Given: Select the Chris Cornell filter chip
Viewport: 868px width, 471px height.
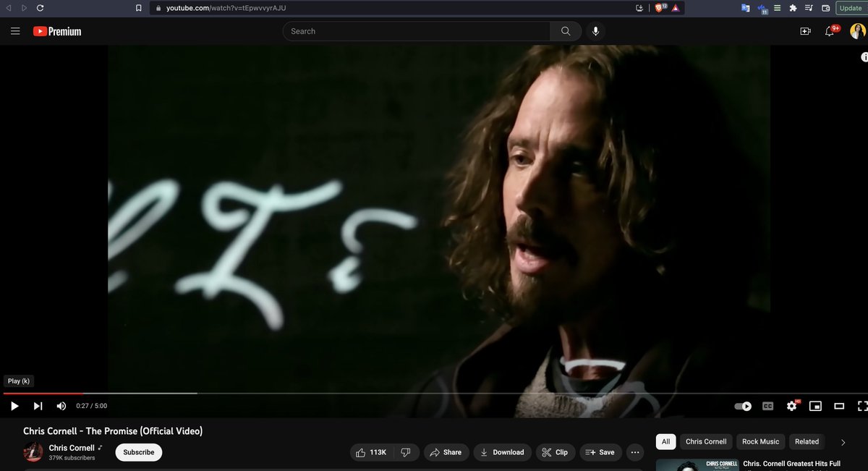Looking at the screenshot, I should [x=706, y=441].
